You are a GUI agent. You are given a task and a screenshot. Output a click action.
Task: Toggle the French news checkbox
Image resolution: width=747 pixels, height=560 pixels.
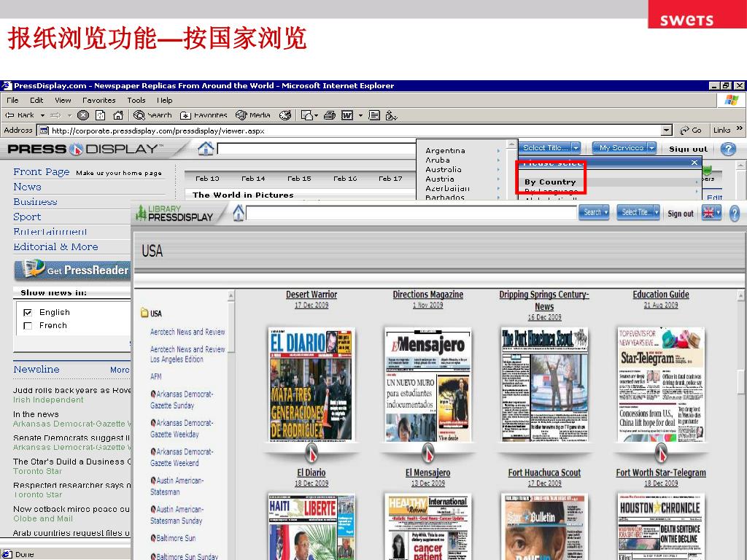pyautogui.click(x=28, y=326)
